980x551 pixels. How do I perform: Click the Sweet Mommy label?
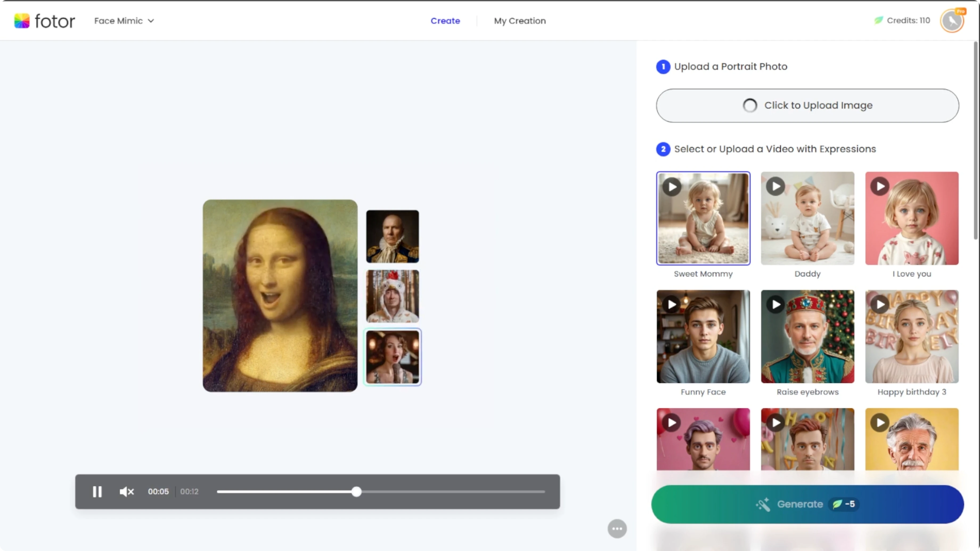click(x=703, y=274)
